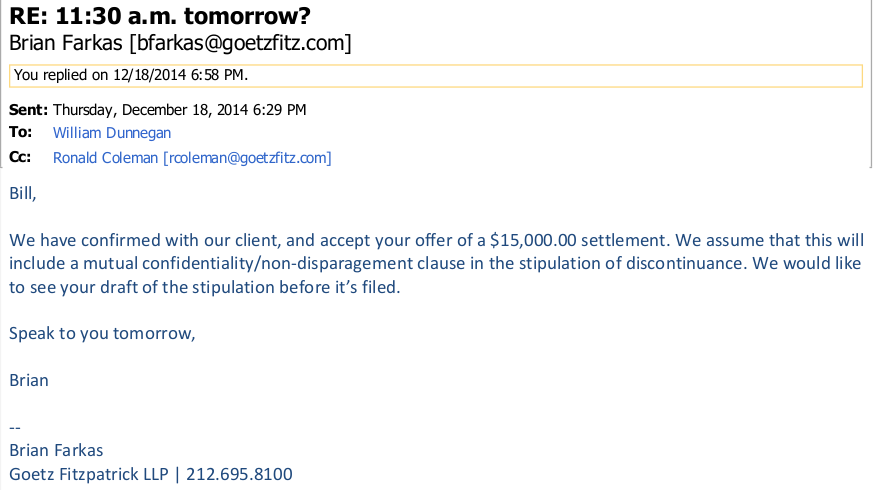Click the 'To:' field label
874x490 pixels.
click(x=21, y=133)
